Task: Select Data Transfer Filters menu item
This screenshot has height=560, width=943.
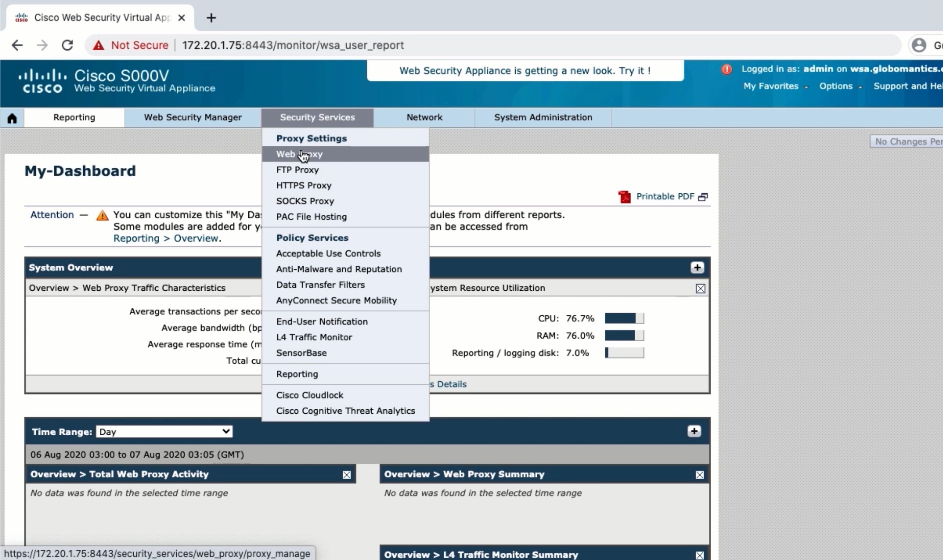Action: coord(345,284)
